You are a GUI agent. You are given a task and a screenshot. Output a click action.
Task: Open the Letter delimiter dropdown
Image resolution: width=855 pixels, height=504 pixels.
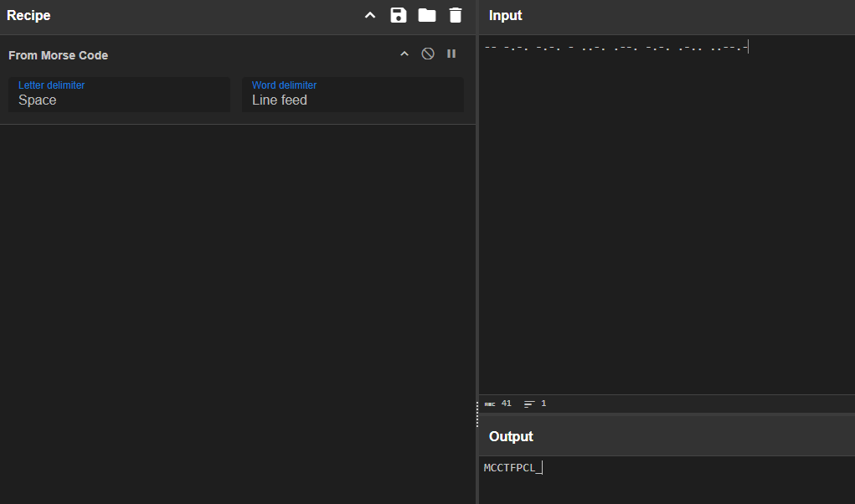pyautogui.click(x=119, y=95)
